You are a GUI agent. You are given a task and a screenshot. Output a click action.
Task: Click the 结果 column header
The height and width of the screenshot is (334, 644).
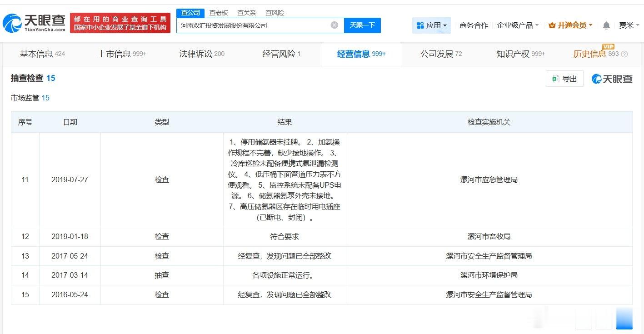(285, 122)
